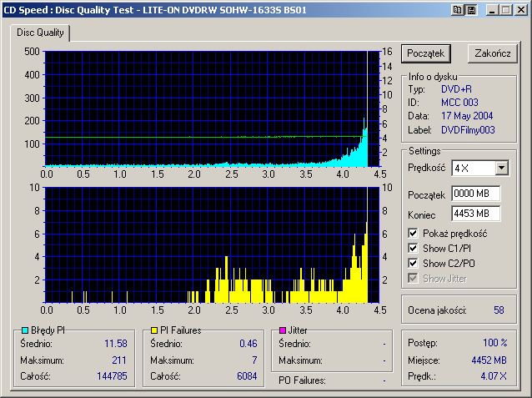Click the PO Failures label
The height and width of the screenshot is (398, 532).
point(302,380)
